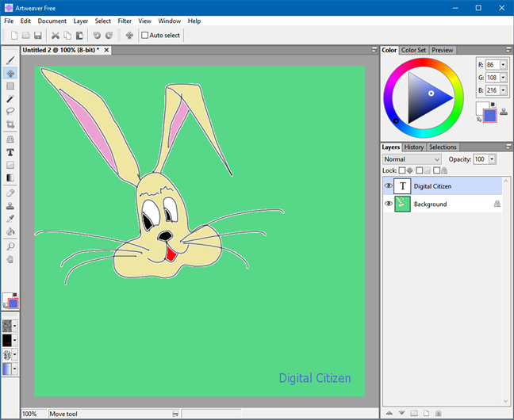Switch to the History tab
Image resolution: width=514 pixels, height=420 pixels.
pos(414,147)
